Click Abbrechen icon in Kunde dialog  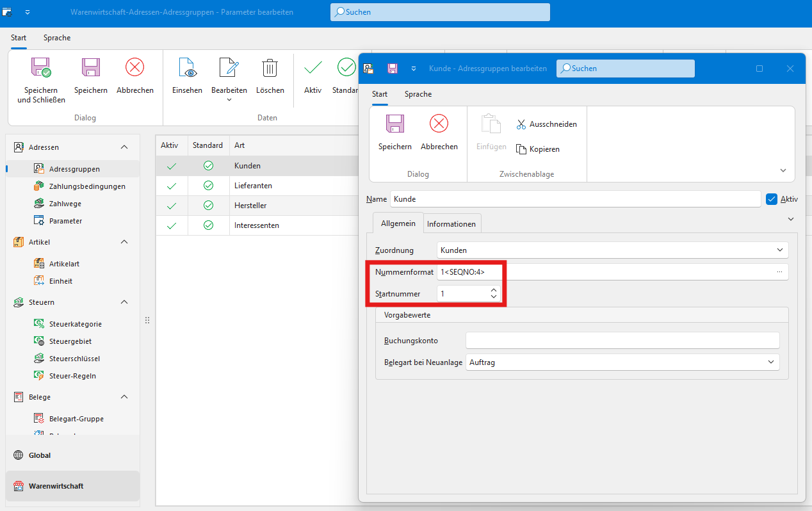(439, 124)
